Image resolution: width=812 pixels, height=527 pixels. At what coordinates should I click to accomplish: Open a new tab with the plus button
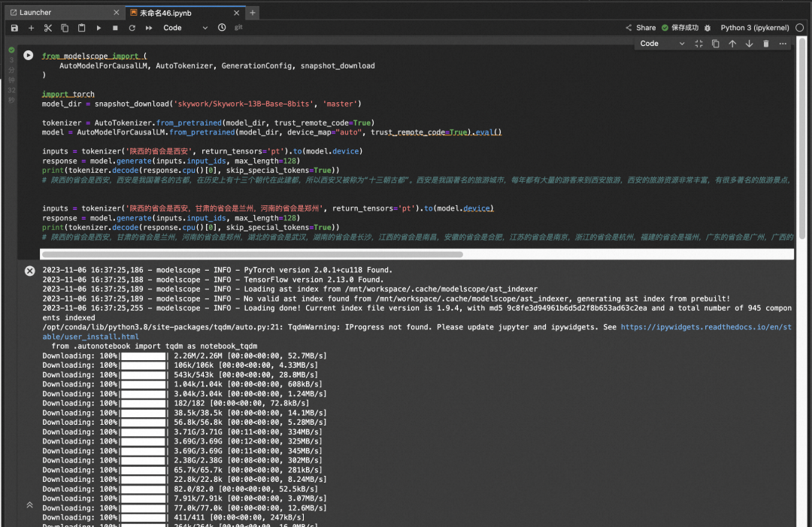[x=253, y=13]
